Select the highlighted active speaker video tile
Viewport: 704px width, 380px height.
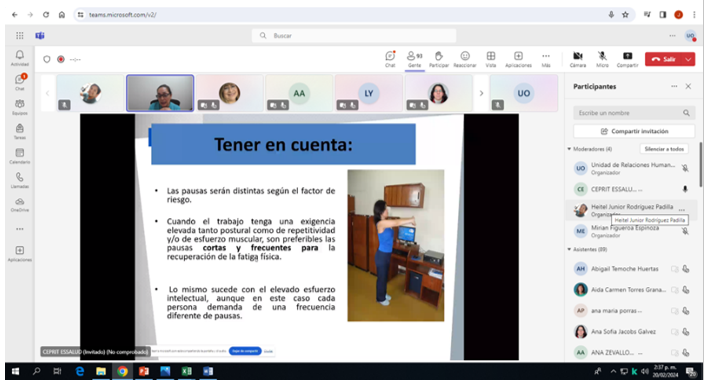coord(160,93)
